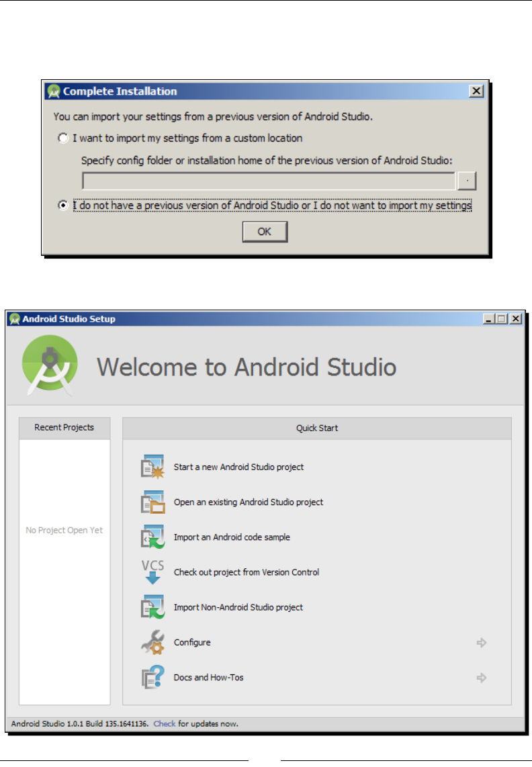
Task: Open the Docs and How-Tos label
Action: coord(208,678)
